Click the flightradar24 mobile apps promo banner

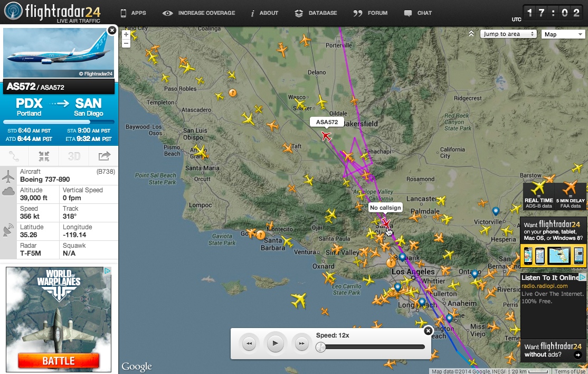pyautogui.click(x=554, y=242)
